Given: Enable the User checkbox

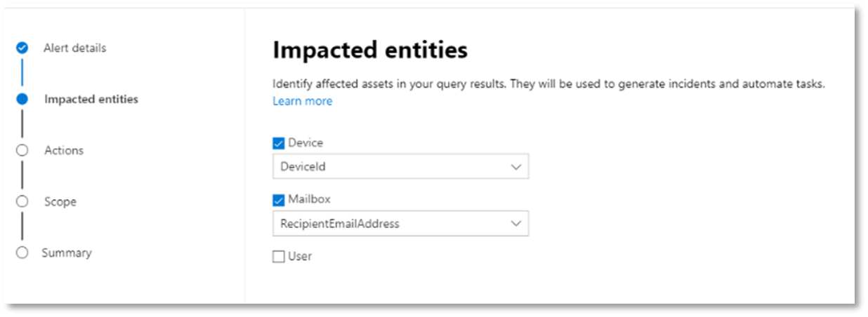Looking at the screenshot, I should (278, 257).
